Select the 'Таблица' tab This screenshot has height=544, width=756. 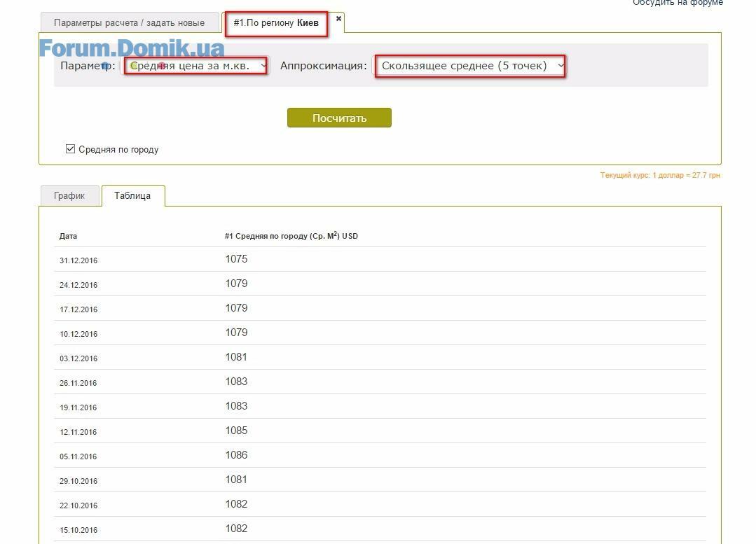click(x=132, y=195)
